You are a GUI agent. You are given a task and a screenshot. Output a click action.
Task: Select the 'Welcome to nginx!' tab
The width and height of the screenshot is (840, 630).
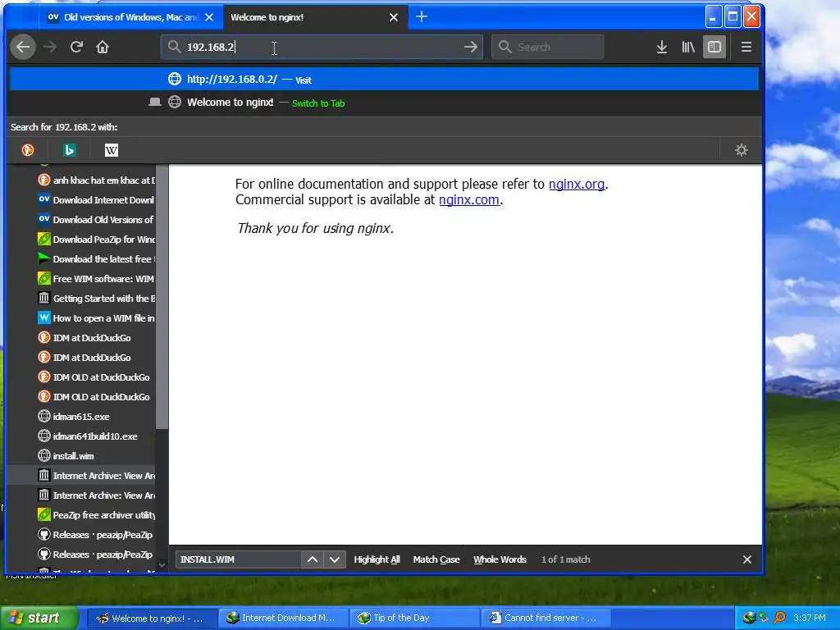(x=315, y=17)
